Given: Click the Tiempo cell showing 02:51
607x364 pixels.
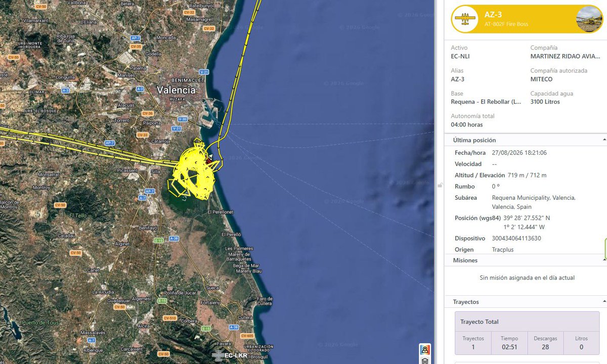Looking at the screenshot, I should 509,343.
